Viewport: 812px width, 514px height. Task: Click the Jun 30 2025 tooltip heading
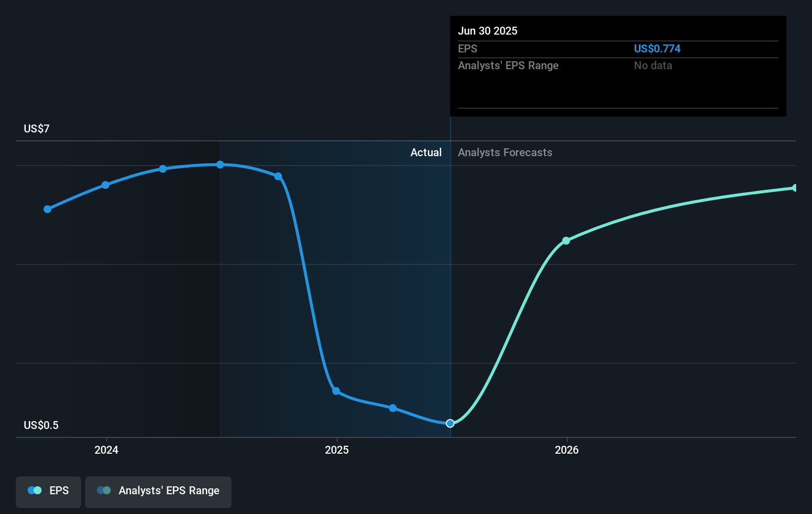488,31
